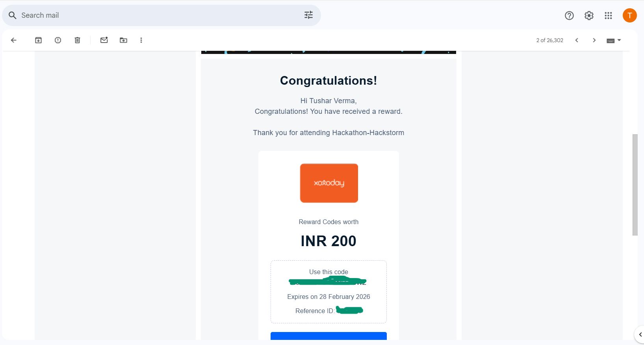Go to older email arrow
Viewport: 644px width, 345px height.
click(x=594, y=40)
